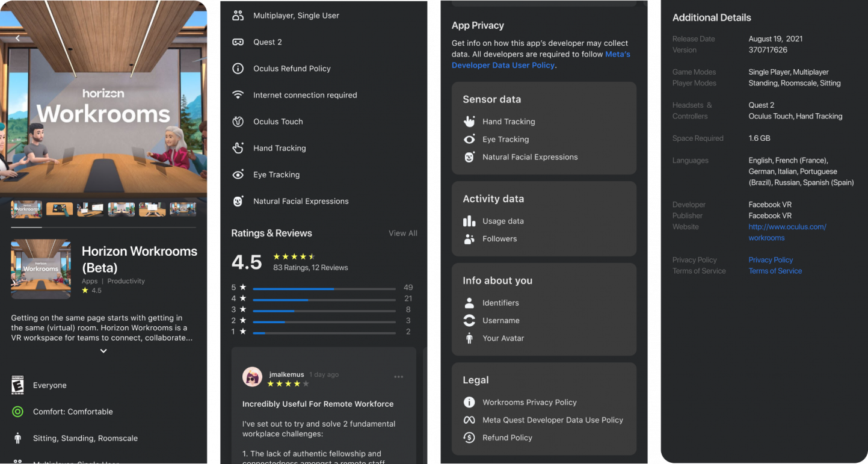
Task: Open Meta Quest Developer Data Use Policy
Action: click(x=553, y=420)
